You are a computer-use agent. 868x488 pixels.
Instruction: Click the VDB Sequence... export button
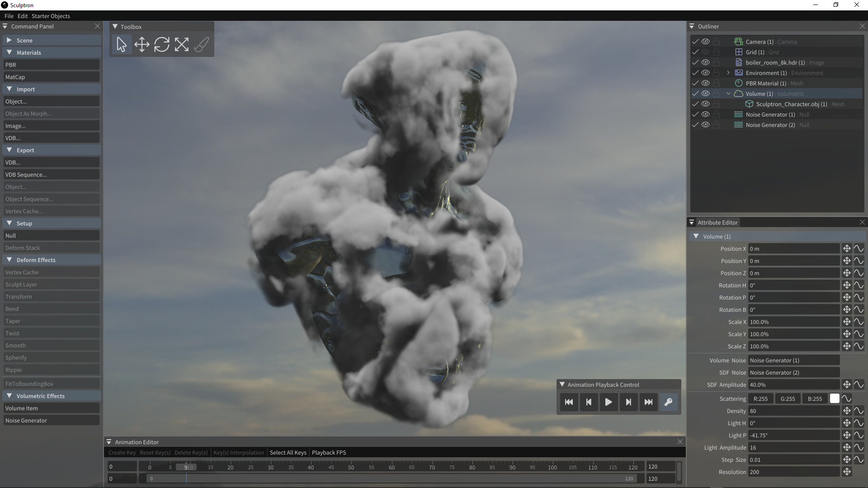coord(51,174)
